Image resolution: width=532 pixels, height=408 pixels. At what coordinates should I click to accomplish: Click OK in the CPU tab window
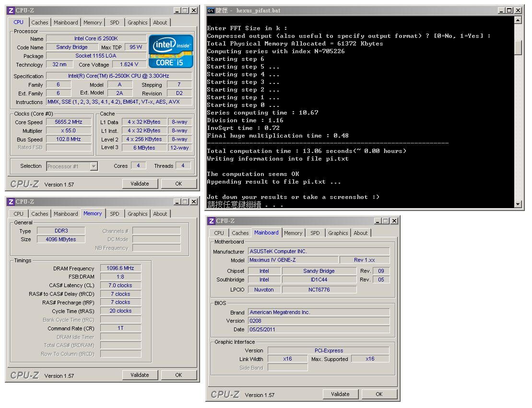pos(179,184)
